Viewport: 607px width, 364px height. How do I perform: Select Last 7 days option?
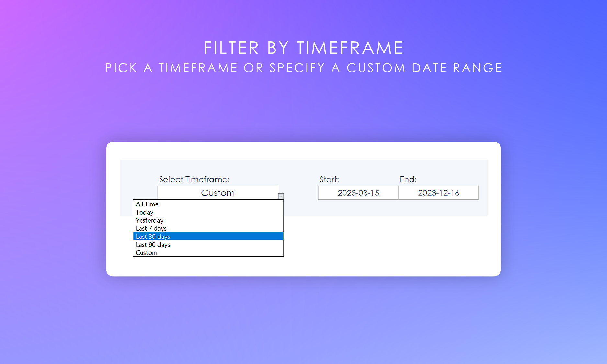pyautogui.click(x=151, y=228)
